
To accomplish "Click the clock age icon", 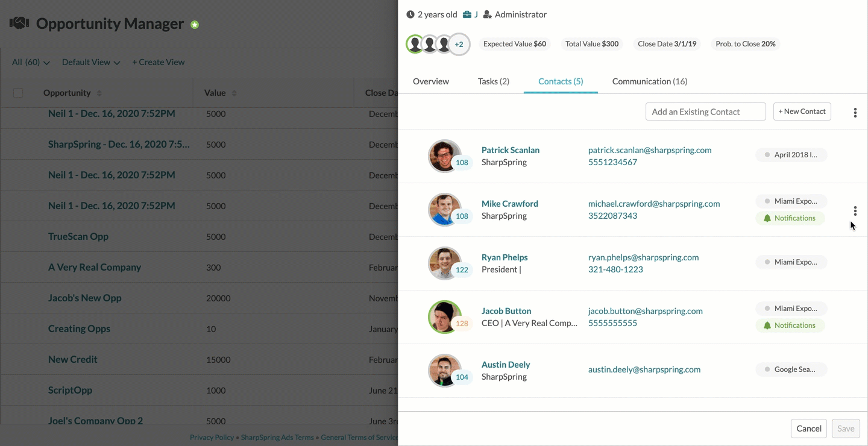I will (x=410, y=14).
